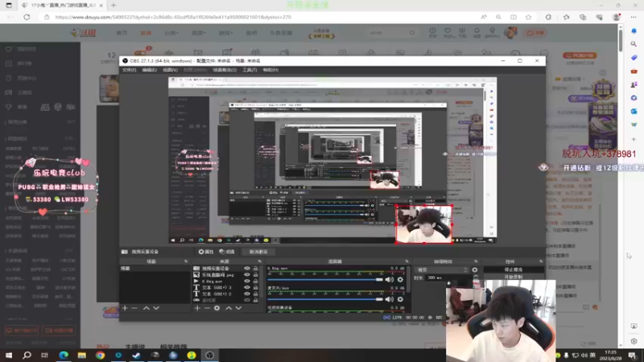The height and width of the screenshot is (362, 644).
Task: Adjust the transition duration stepper arrows
Action: pos(476,278)
